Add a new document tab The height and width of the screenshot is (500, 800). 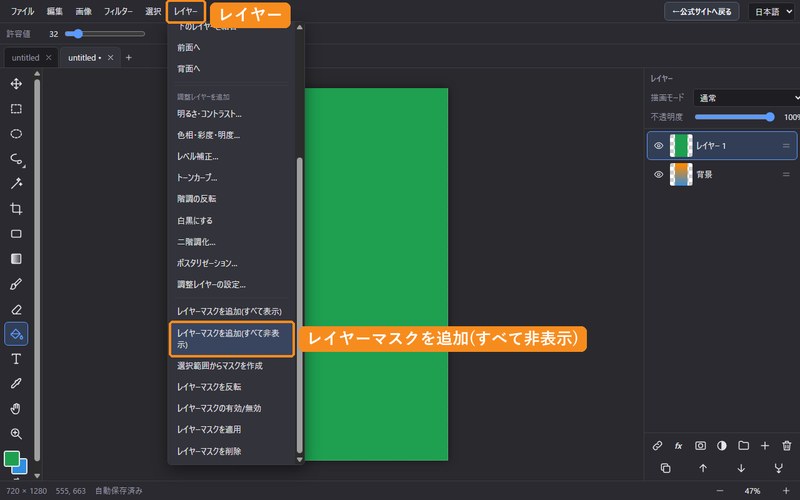[129, 58]
